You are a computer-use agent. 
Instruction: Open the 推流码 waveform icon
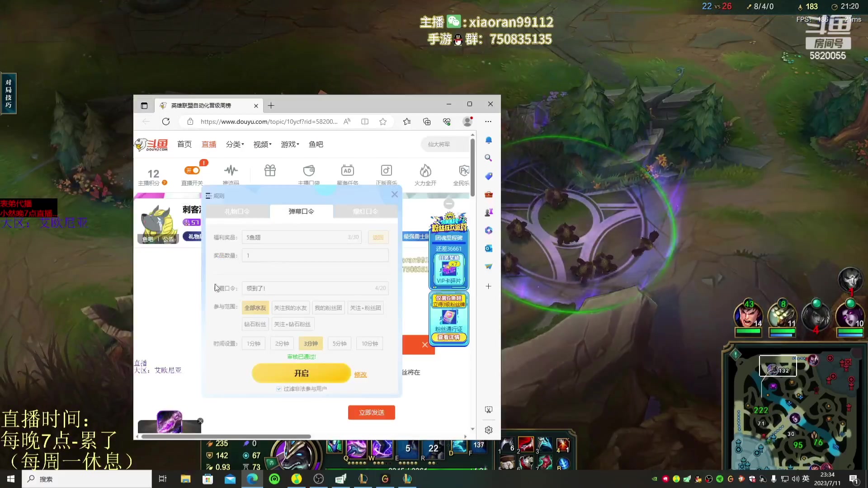(231, 170)
